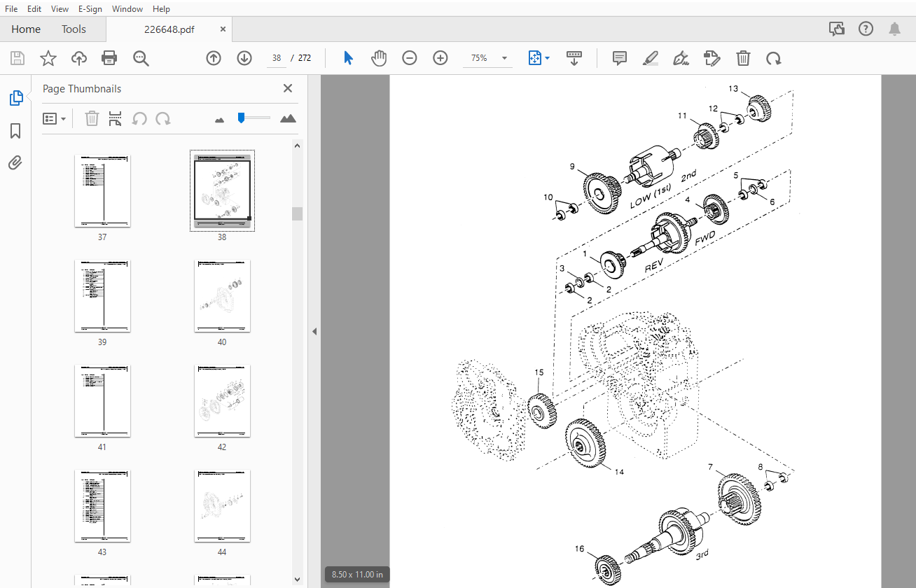Switch to the Tools tab

click(74, 29)
